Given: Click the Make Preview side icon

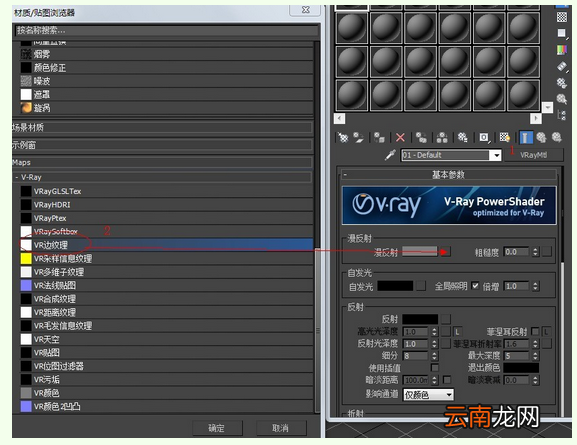Looking at the screenshot, I should click(x=562, y=66).
